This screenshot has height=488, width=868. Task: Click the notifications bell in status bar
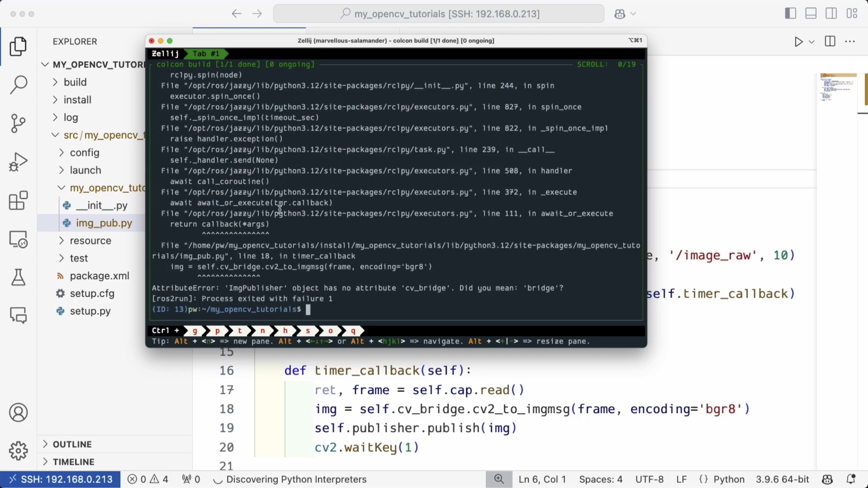coord(851,479)
